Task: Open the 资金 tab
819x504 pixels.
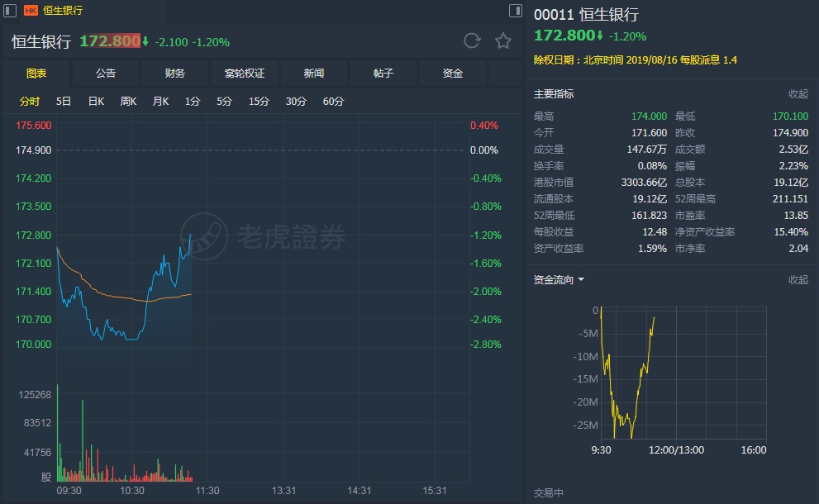Action: 453,74
